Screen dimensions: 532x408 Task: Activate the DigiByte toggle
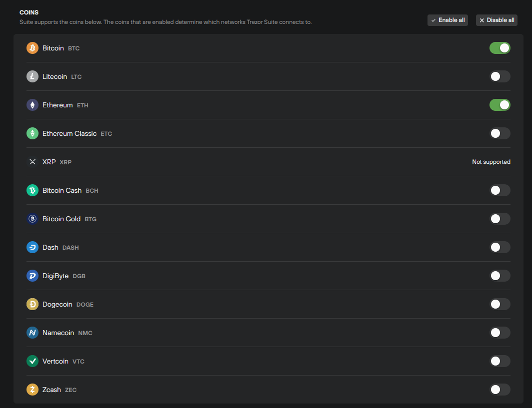click(500, 276)
